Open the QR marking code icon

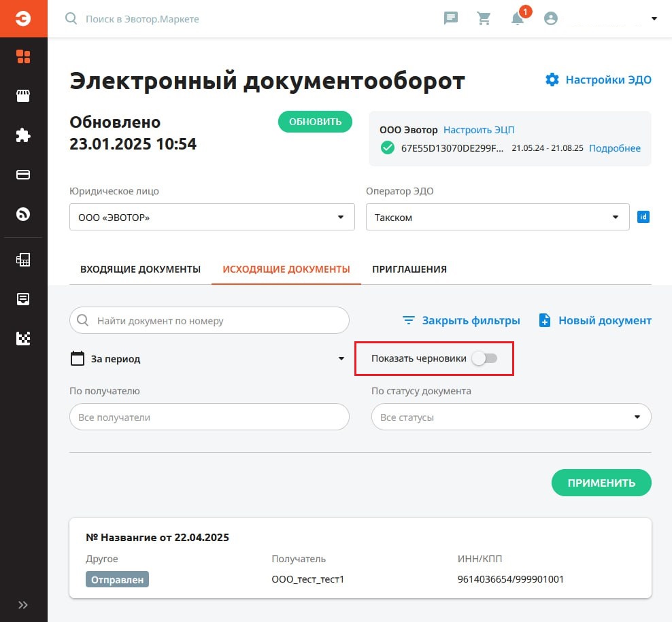pos(23,339)
